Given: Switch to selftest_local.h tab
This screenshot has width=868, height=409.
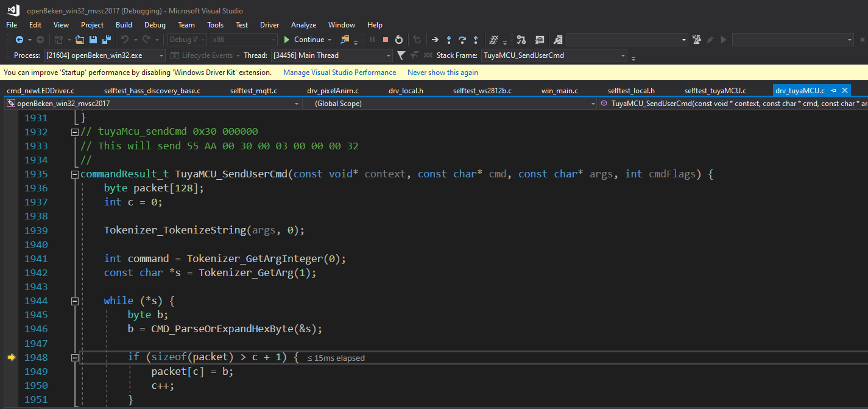Looking at the screenshot, I should 631,90.
